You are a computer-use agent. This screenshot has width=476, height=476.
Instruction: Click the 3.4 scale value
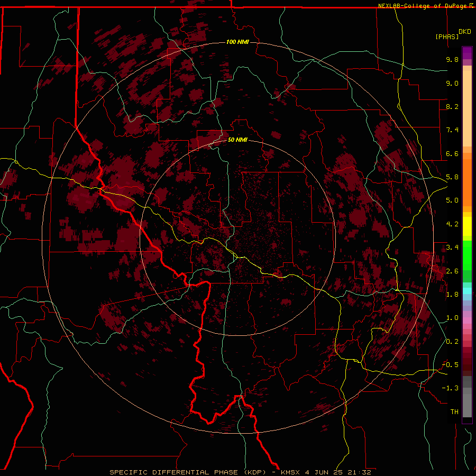(x=452, y=248)
